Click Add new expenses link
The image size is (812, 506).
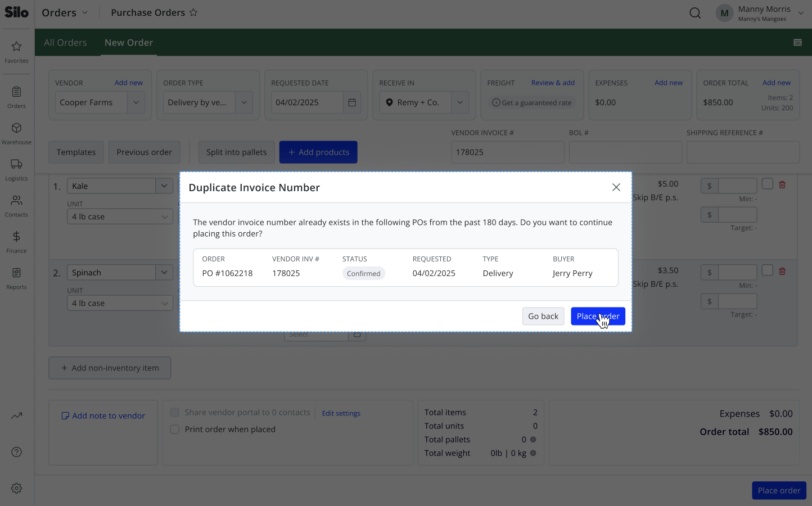[x=669, y=83]
